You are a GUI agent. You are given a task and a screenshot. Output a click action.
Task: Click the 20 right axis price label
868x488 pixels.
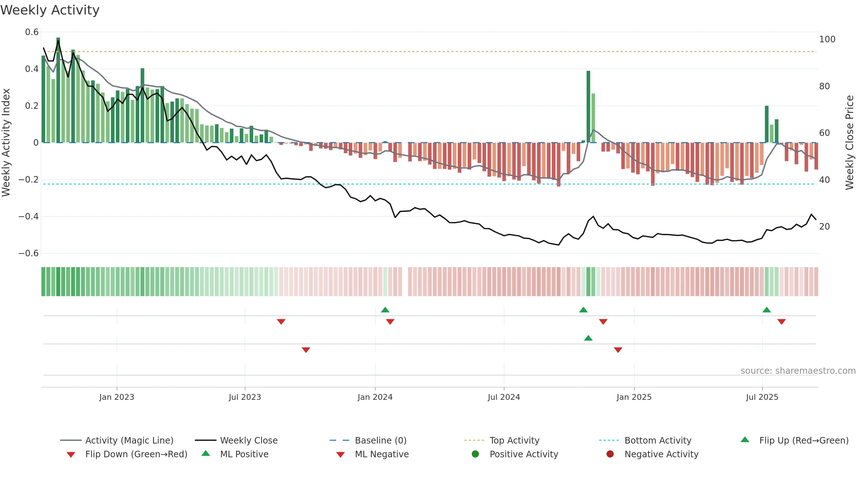825,227
